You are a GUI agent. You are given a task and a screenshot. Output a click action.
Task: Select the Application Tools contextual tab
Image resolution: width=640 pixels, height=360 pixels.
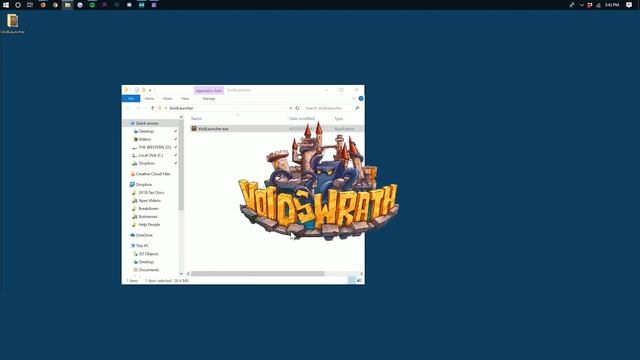point(209,90)
